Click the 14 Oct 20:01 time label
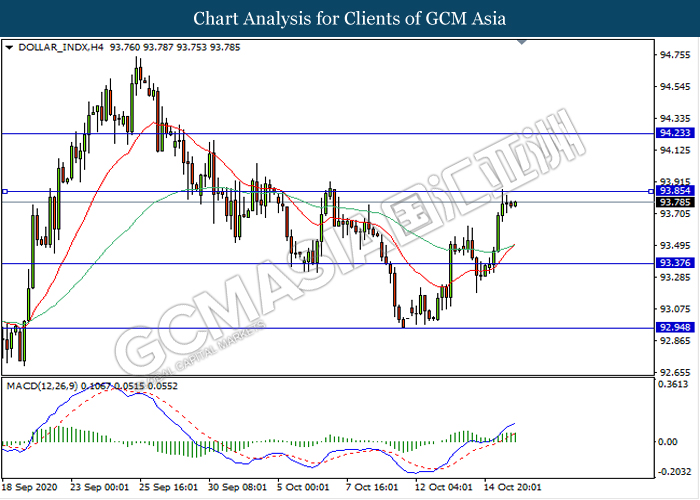Screen dimensions: 700x500 click(512, 487)
